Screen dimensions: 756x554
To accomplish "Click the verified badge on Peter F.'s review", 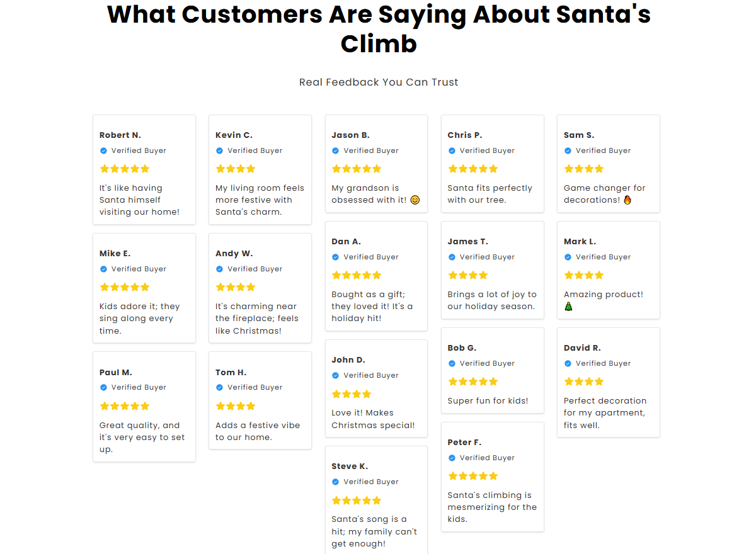I will coord(452,458).
